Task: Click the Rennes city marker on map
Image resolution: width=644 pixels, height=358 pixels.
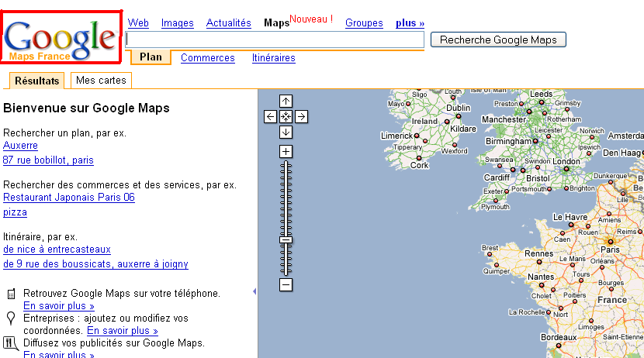Action: tap(539, 262)
